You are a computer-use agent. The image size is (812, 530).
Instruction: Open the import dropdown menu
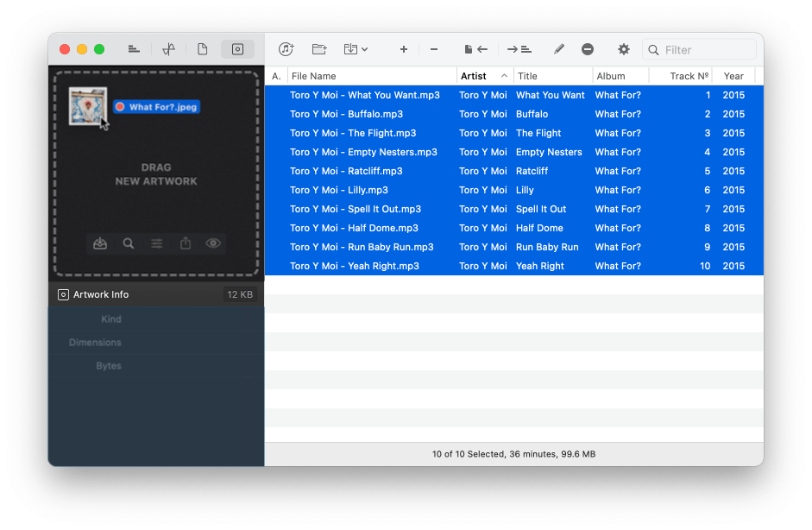click(x=356, y=49)
